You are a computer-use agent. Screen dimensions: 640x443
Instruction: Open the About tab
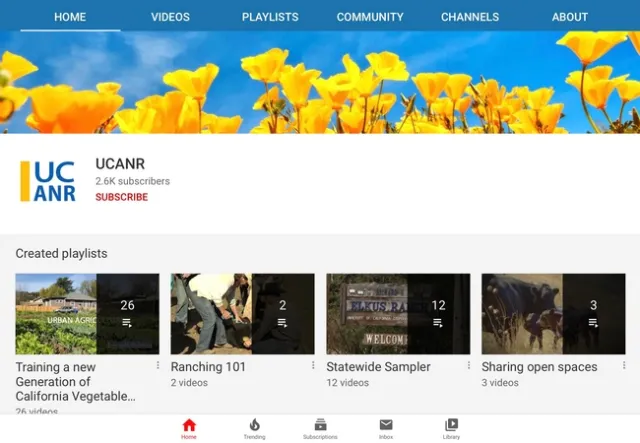click(570, 17)
